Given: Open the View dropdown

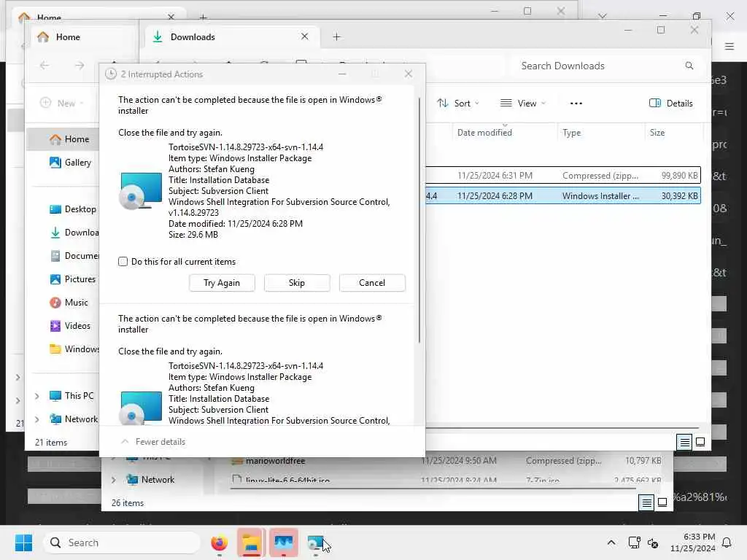Looking at the screenshot, I should click(x=522, y=104).
